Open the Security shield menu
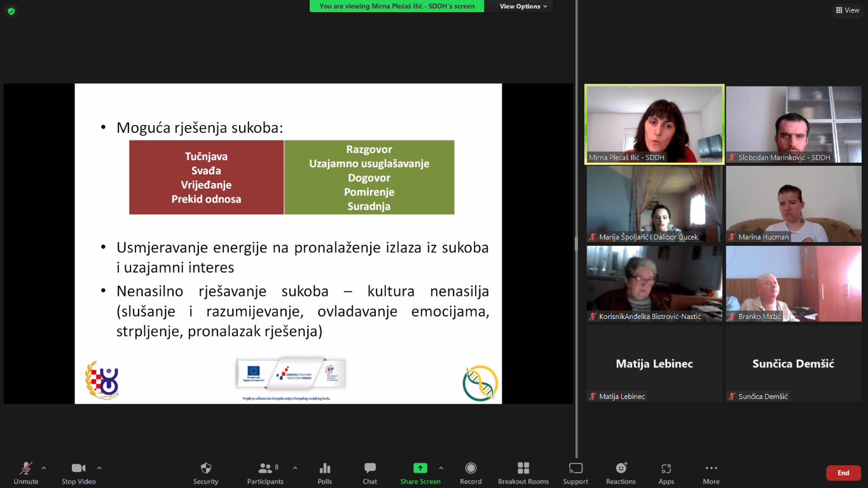Screen dimensions: 868x488 tap(205, 473)
